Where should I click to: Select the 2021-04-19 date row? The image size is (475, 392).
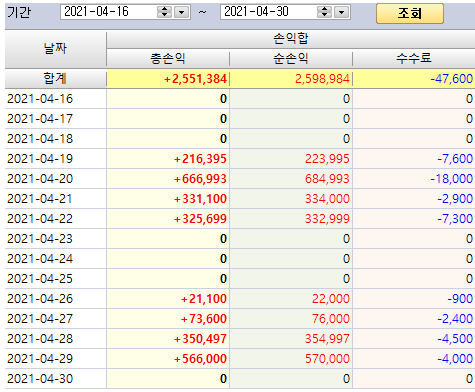pos(240,159)
